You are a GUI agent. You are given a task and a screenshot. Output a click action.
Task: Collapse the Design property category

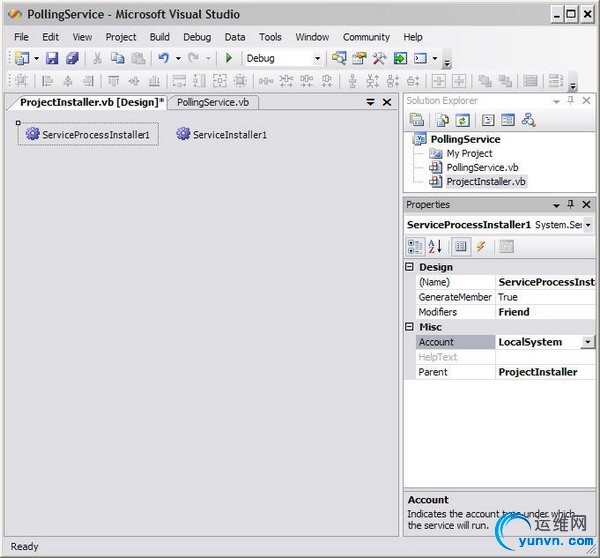(x=409, y=267)
